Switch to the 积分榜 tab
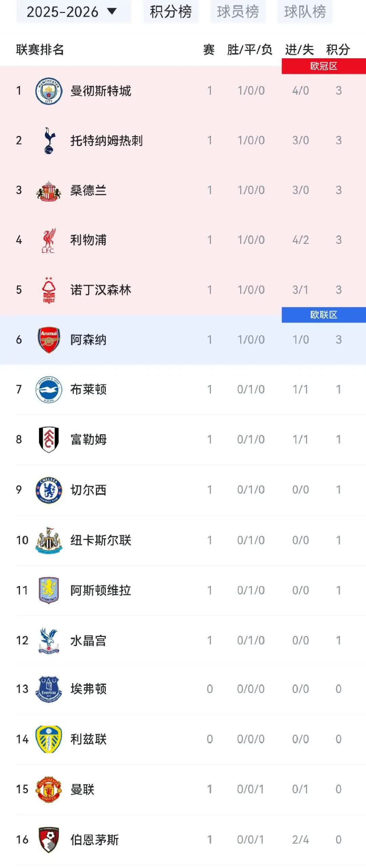The width and height of the screenshot is (366, 868). click(x=171, y=12)
